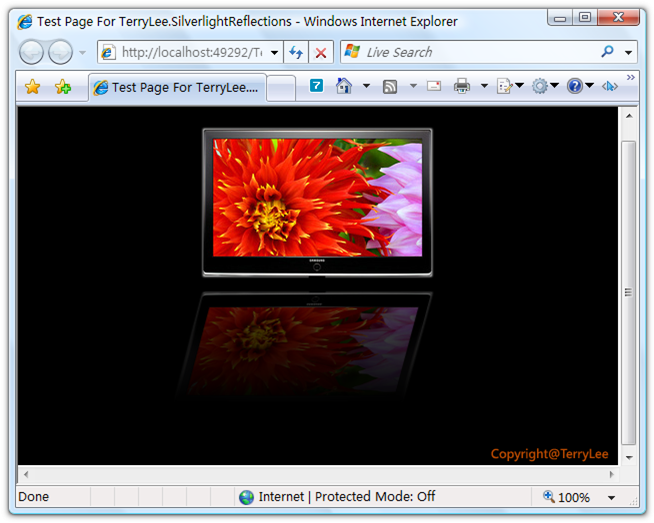654x523 pixels.
Task: Close the Internet Explorer window
Action: [618, 18]
